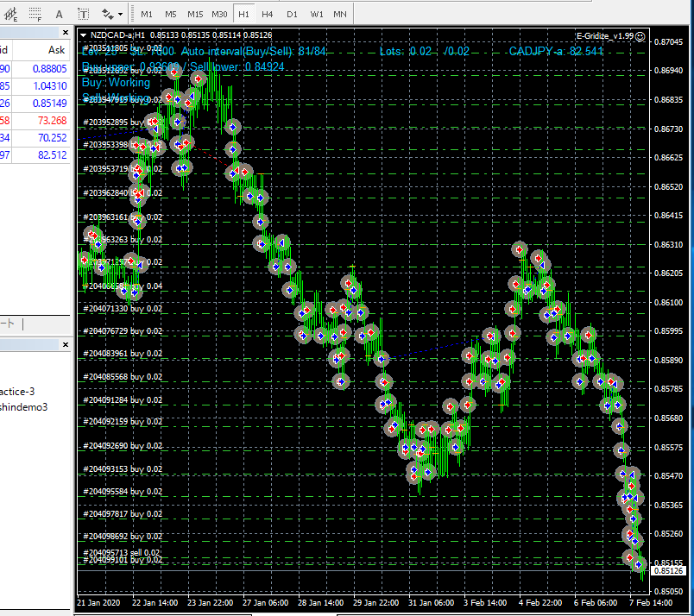Switch chart to D1 timeframe
Image resolution: width=694 pixels, height=616 pixels.
point(292,14)
